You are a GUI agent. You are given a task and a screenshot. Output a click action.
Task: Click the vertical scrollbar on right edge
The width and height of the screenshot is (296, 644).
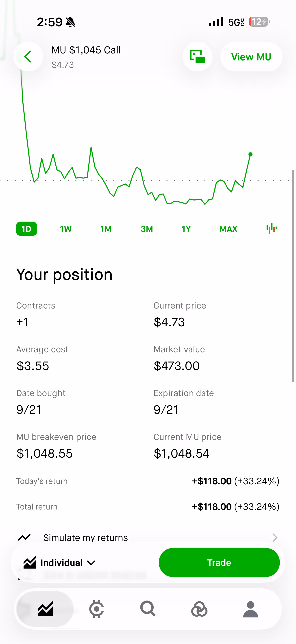point(293,276)
